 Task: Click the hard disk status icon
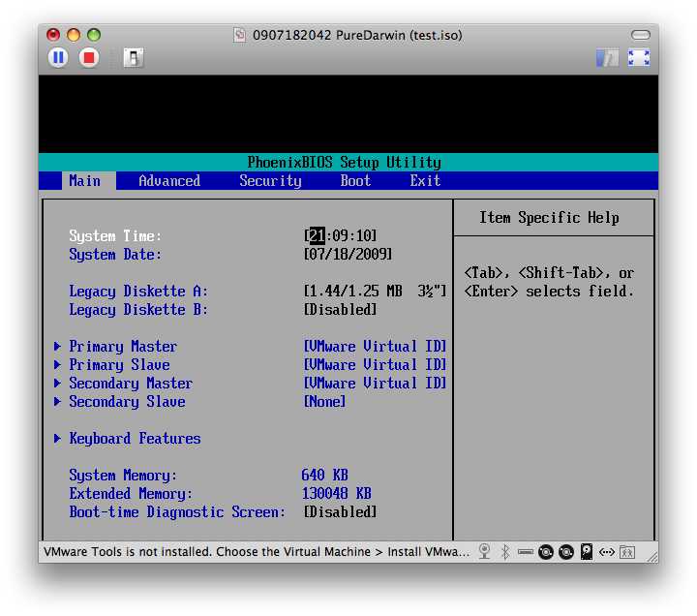[587, 552]
